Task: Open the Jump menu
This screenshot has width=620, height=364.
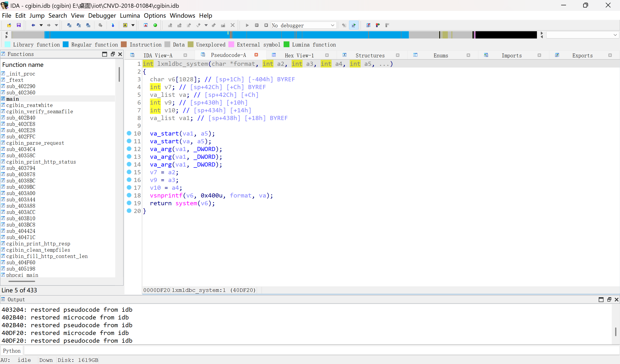Action: click(37, 15)
